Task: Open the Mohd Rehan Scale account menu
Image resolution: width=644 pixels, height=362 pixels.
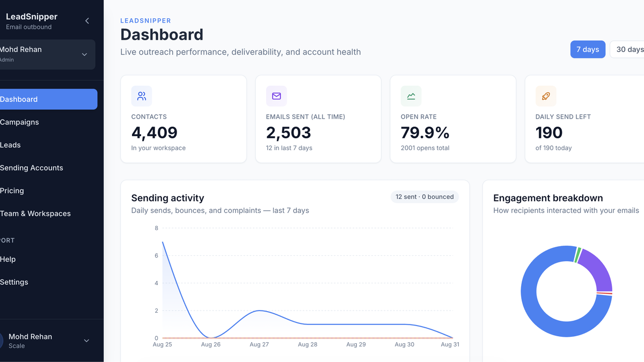Action: [46, 341]
